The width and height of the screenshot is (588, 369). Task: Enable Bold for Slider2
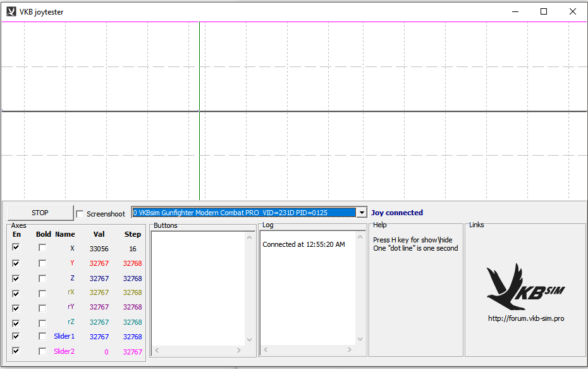(42, 351)
